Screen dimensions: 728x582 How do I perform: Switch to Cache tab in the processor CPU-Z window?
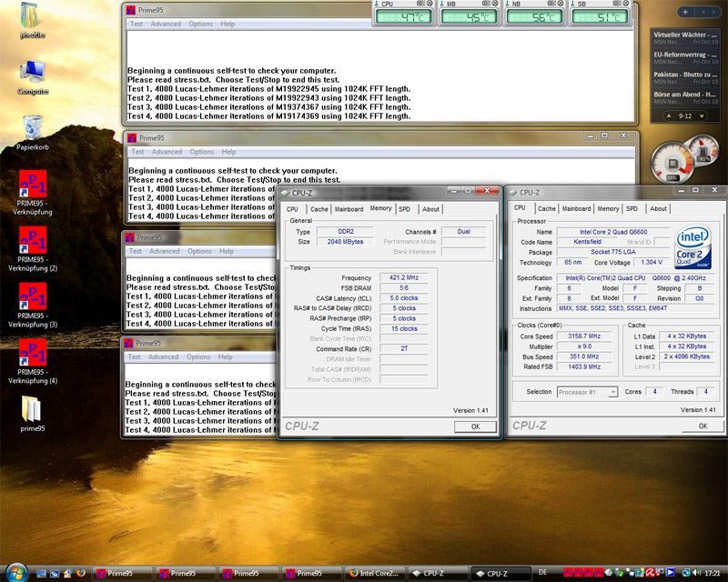[x=547, y=209]
